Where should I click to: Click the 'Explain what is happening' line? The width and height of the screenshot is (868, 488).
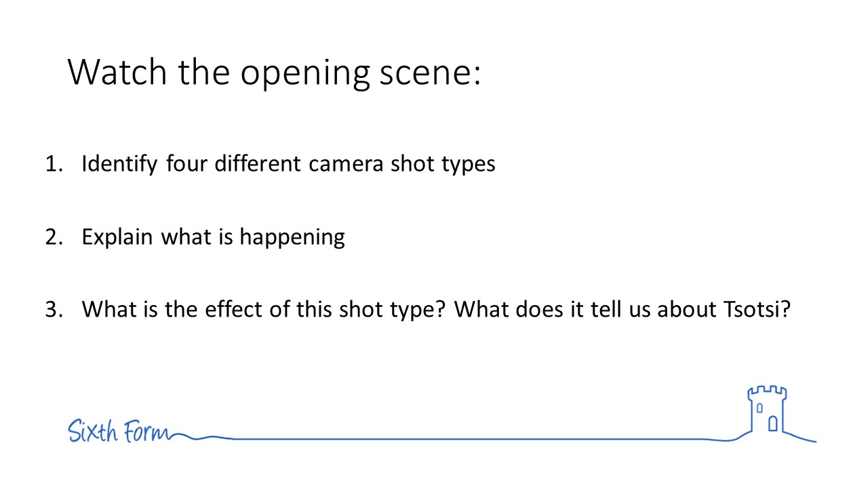tap(213, 238)
